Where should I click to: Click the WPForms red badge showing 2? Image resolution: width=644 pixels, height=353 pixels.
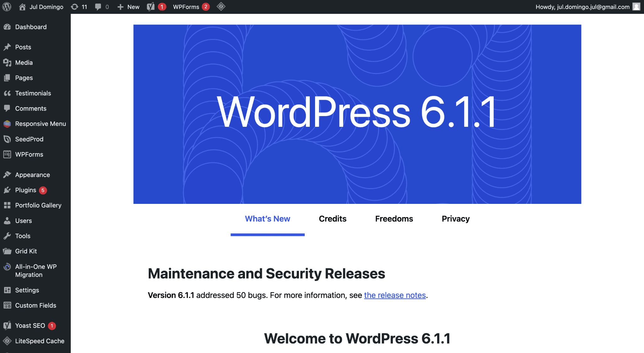(x=206, y=7)
